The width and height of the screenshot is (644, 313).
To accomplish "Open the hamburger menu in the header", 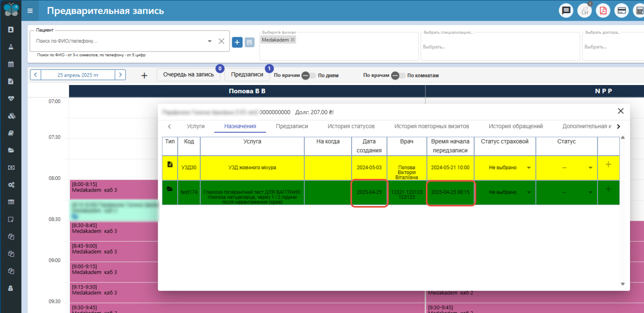I will click(x=30, y=11).
